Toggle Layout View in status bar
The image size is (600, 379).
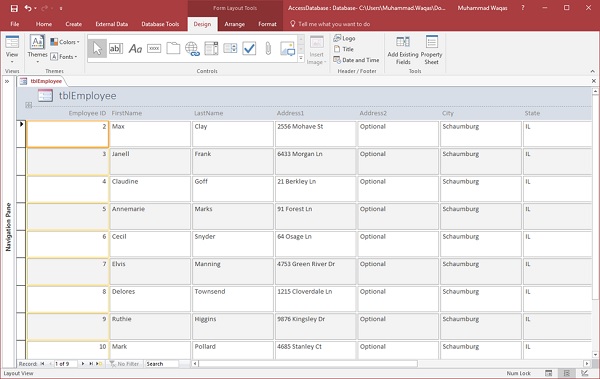point(567,373)
